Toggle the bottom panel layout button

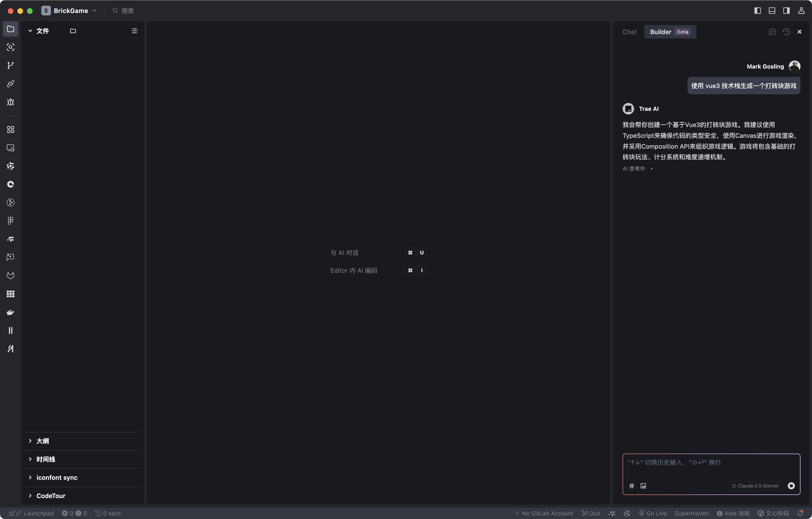pyautogui.click(x=772, y=10)
